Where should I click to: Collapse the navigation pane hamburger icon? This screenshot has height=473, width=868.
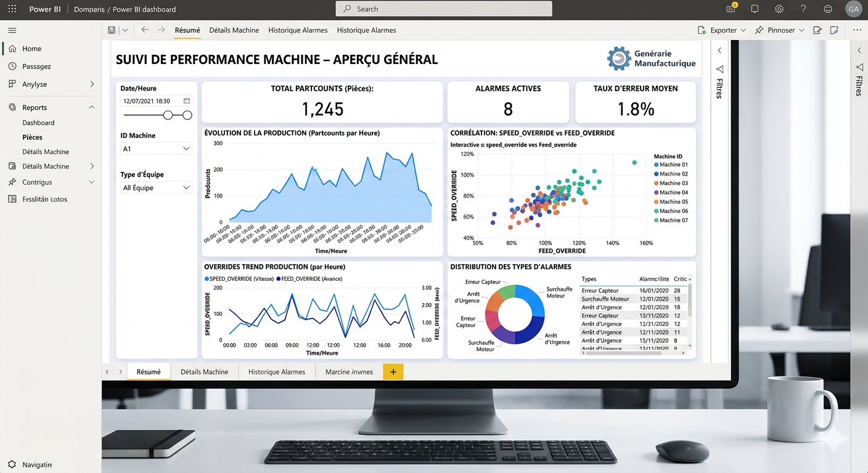click(x=12, y=30)
